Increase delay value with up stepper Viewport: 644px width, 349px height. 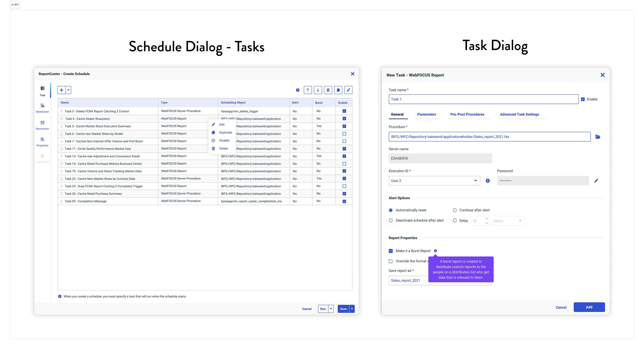coord(487,219)
